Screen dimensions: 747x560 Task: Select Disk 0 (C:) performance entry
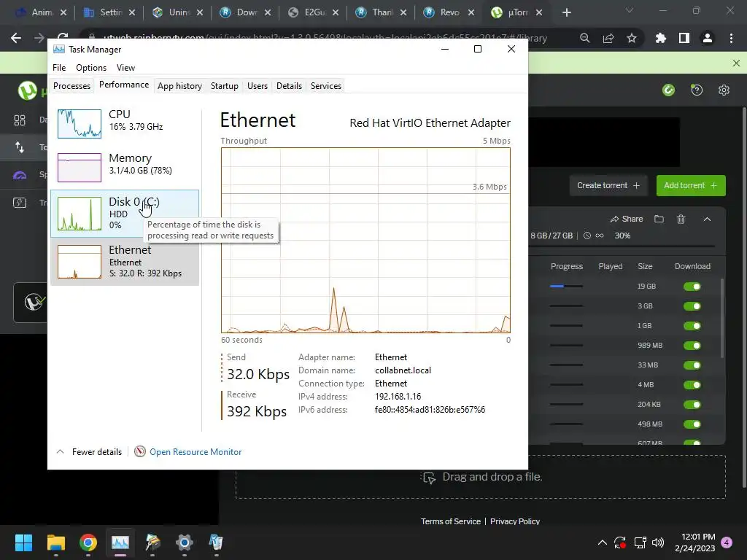[x=125, y=214]
